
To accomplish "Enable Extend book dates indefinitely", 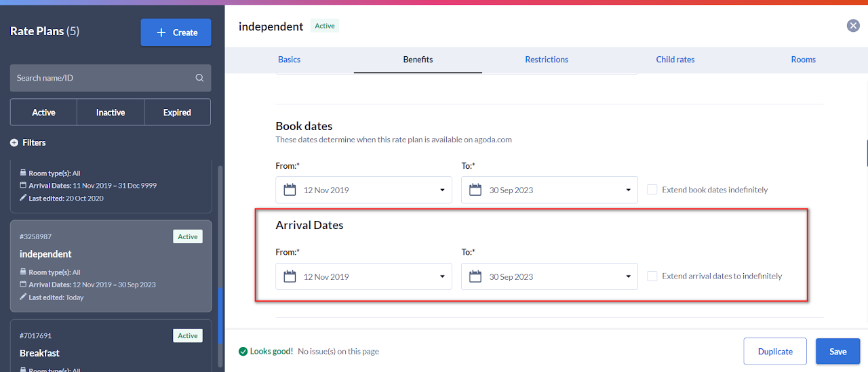I will tap(652, 190).
